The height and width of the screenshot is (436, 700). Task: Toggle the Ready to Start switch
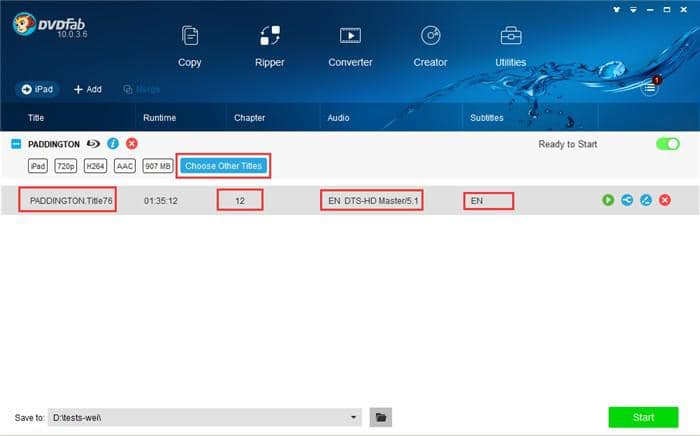click(x=668, y=144)
